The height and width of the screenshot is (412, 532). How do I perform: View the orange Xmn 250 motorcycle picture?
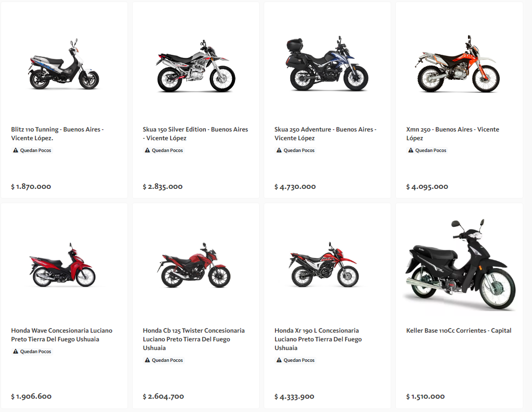[x=459, y=65]
